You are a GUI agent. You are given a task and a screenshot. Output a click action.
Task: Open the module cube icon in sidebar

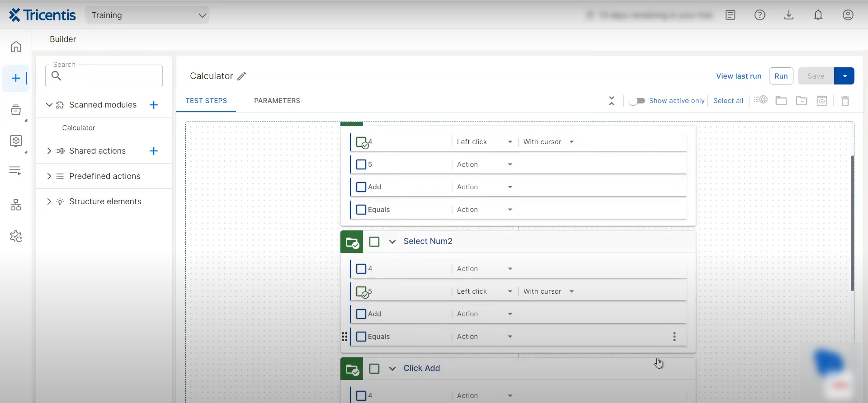(16, 141)
